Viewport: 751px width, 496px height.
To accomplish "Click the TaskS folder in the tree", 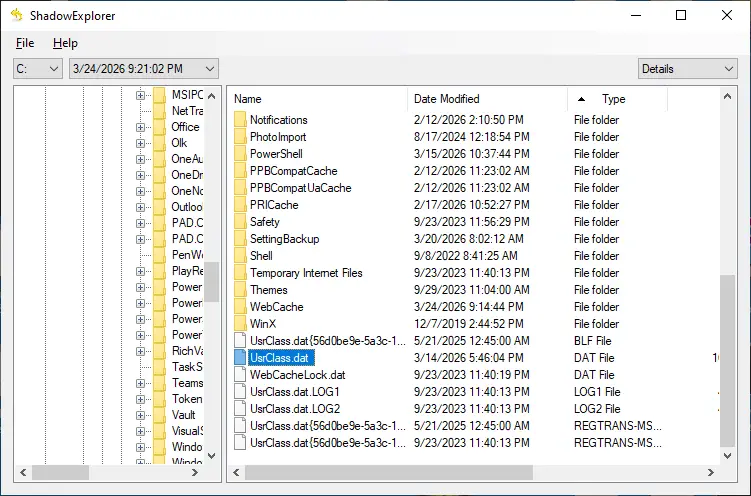I will [187, 367].
